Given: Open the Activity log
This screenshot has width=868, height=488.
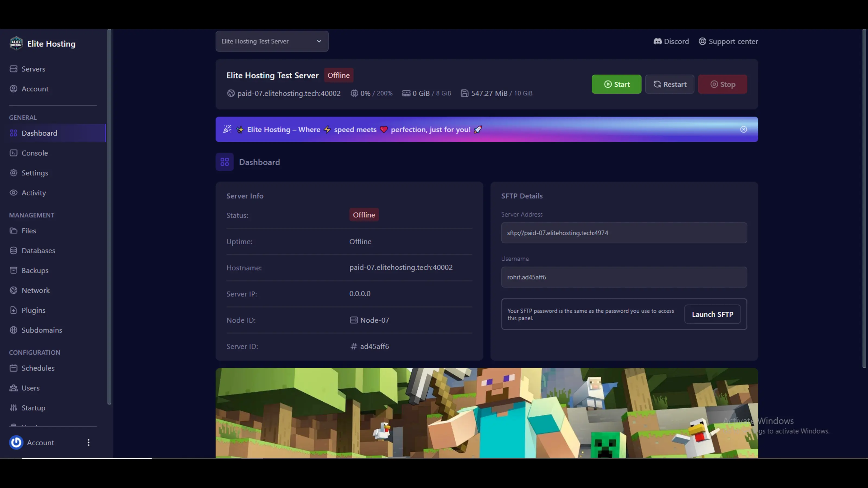Looking at the screenshot, I should [x=34, y=193].
